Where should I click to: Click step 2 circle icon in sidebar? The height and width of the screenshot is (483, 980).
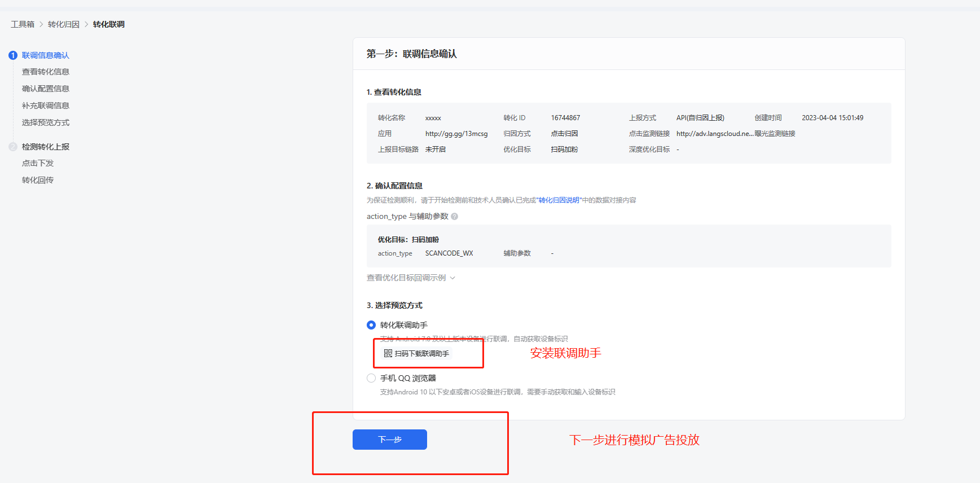13,147
